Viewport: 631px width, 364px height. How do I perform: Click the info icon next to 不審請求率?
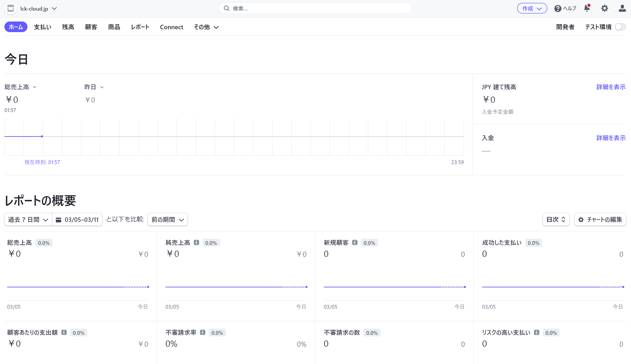[203, 332]
